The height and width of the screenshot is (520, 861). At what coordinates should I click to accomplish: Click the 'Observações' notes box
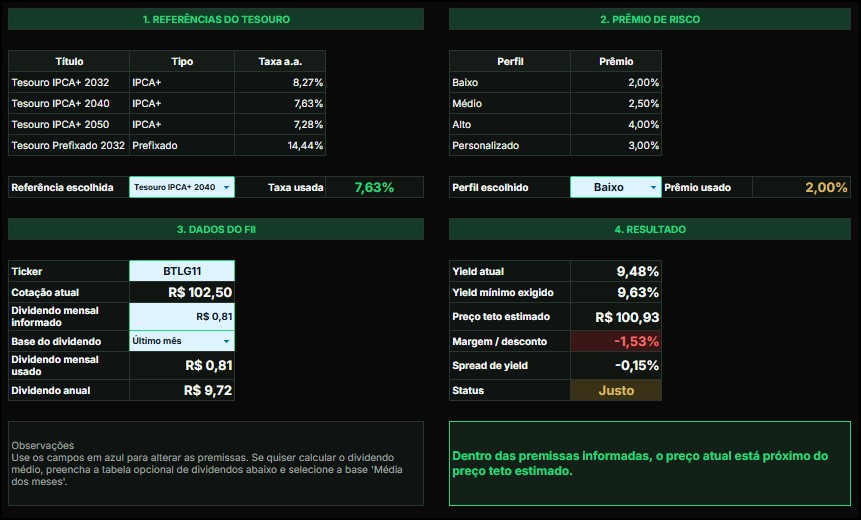[x=216, y=463]
